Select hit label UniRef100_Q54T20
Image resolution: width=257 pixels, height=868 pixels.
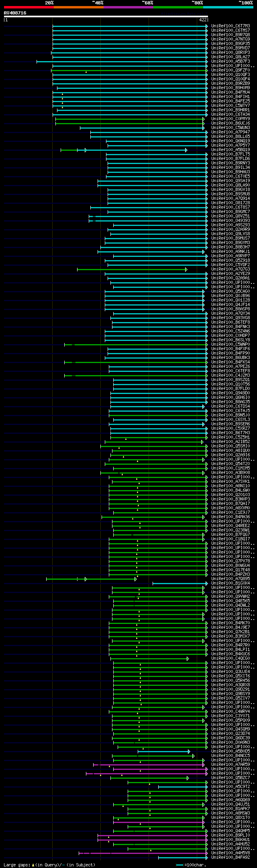[230, 464]
